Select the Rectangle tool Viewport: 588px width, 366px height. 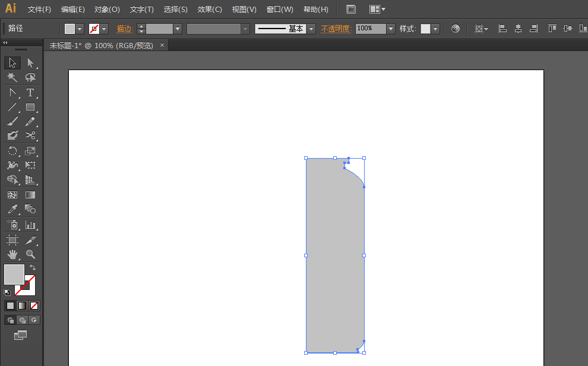pos(30,107)
